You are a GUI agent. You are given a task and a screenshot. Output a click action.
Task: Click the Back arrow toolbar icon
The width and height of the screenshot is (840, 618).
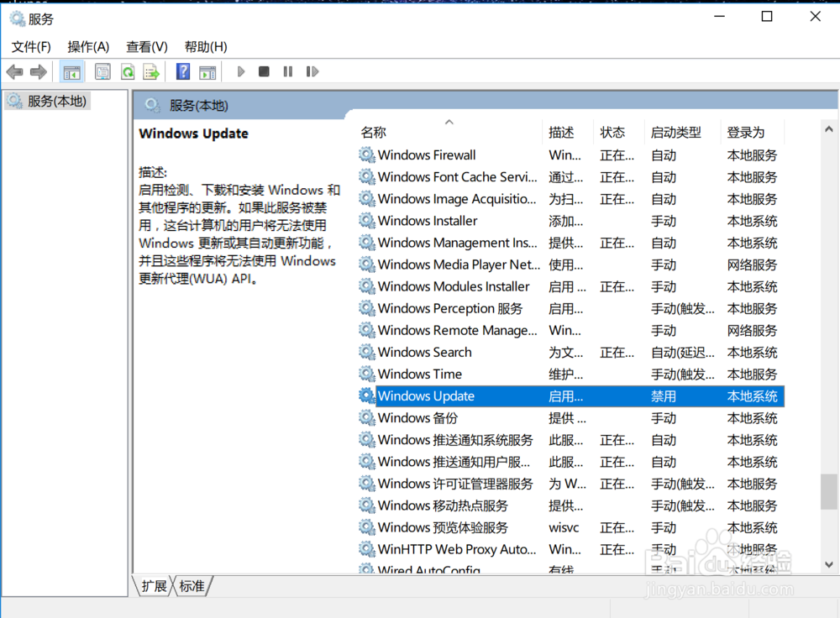pyautogui.click(x=14, y=71)
